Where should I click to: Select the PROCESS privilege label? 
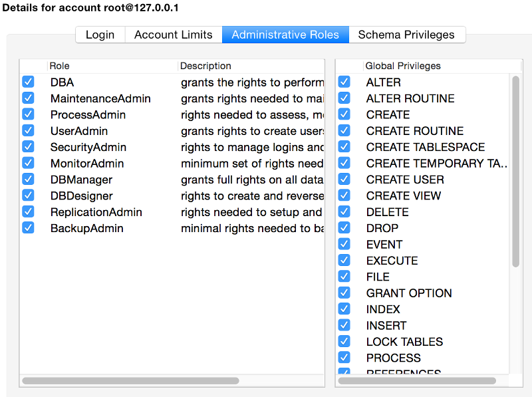coord(393,358)
